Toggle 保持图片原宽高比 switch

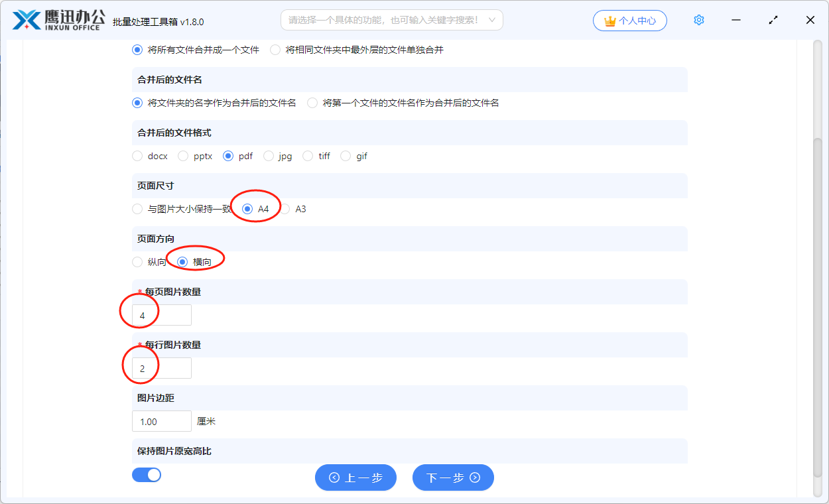click(147, 474)
